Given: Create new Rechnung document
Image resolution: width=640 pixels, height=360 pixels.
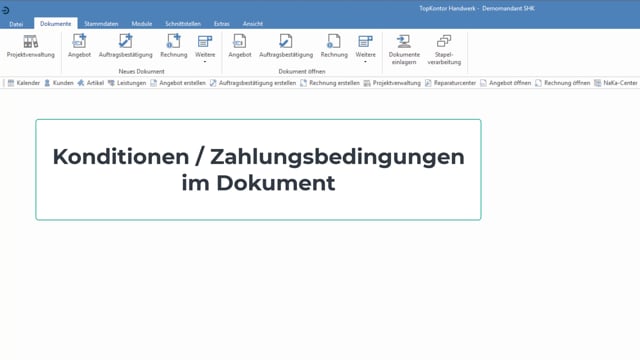Looking at the screenshot, I should [173, 47].
